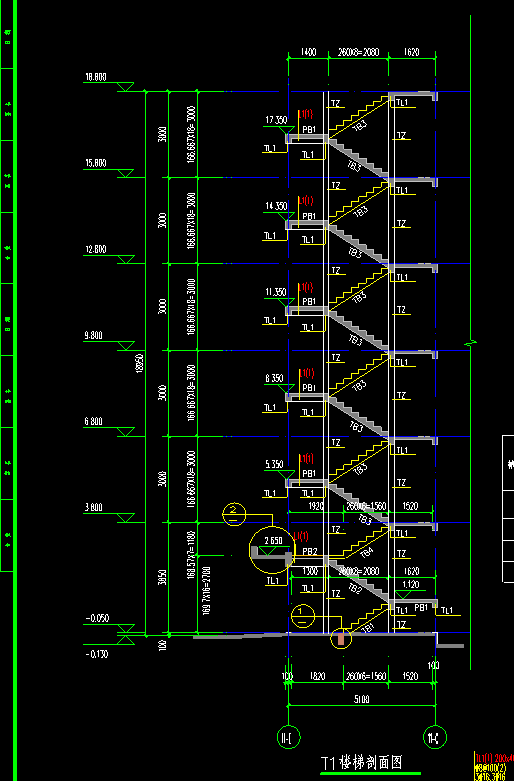Select the 169.7X16=2780 riser dimension
514x781 pixels.
click(x=207, y=591)
